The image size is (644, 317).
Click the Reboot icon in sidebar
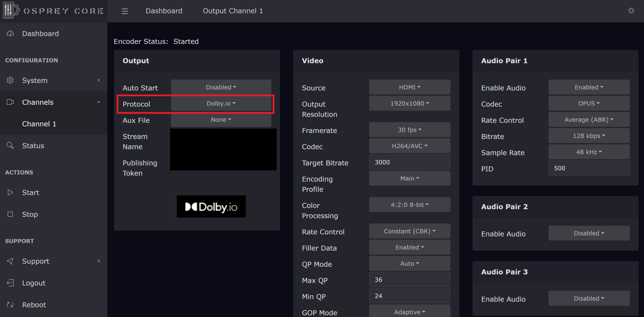[10, 304]
